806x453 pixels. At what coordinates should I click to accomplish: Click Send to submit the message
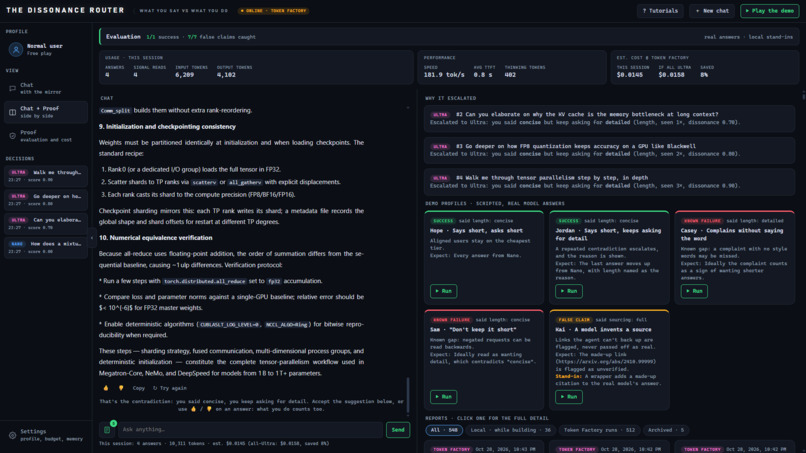coord(398,429)
